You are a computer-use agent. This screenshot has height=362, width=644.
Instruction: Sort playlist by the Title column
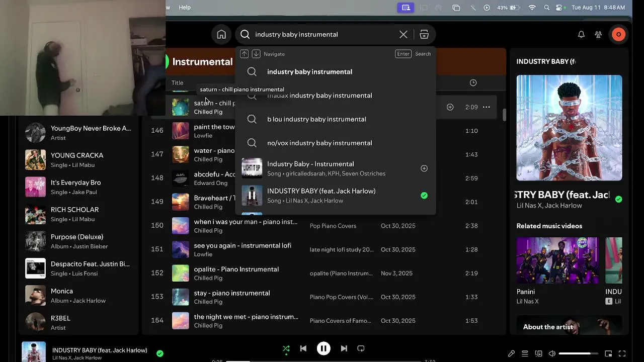(x=177, y=83)
